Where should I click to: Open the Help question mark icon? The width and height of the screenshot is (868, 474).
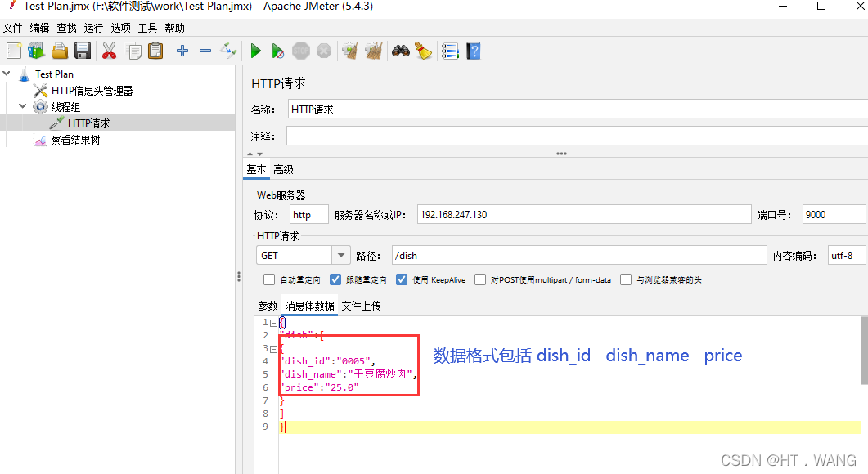tap(474, 51)
